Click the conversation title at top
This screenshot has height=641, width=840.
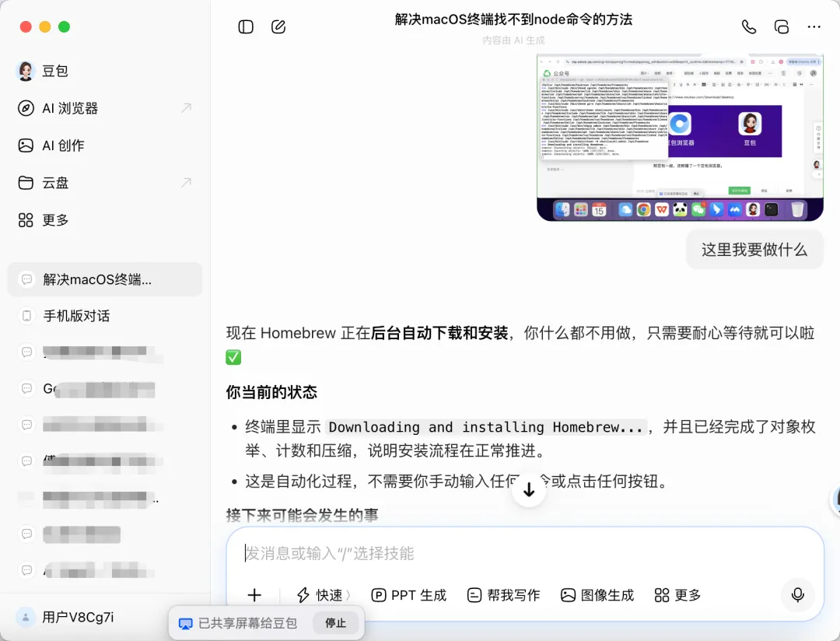(513, 19)
